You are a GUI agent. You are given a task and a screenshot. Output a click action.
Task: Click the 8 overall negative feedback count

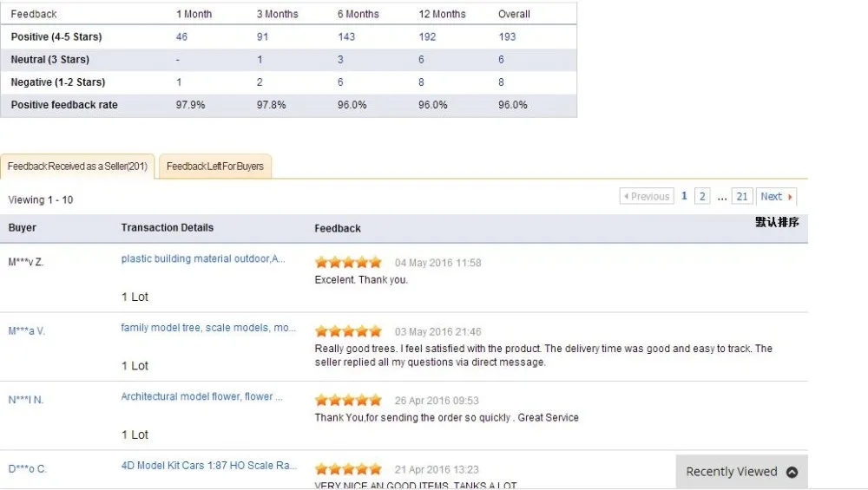point(501,82)
